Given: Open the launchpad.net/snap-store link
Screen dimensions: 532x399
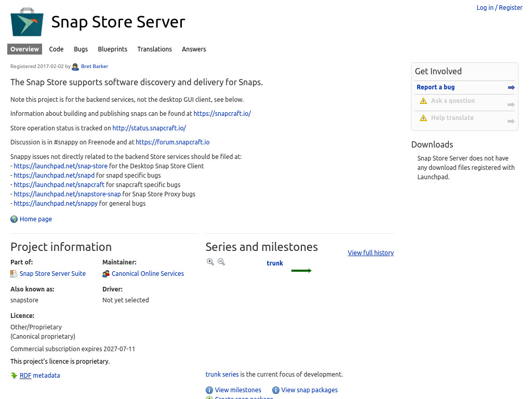Looking at the screenshot, I should pos(60,166).
